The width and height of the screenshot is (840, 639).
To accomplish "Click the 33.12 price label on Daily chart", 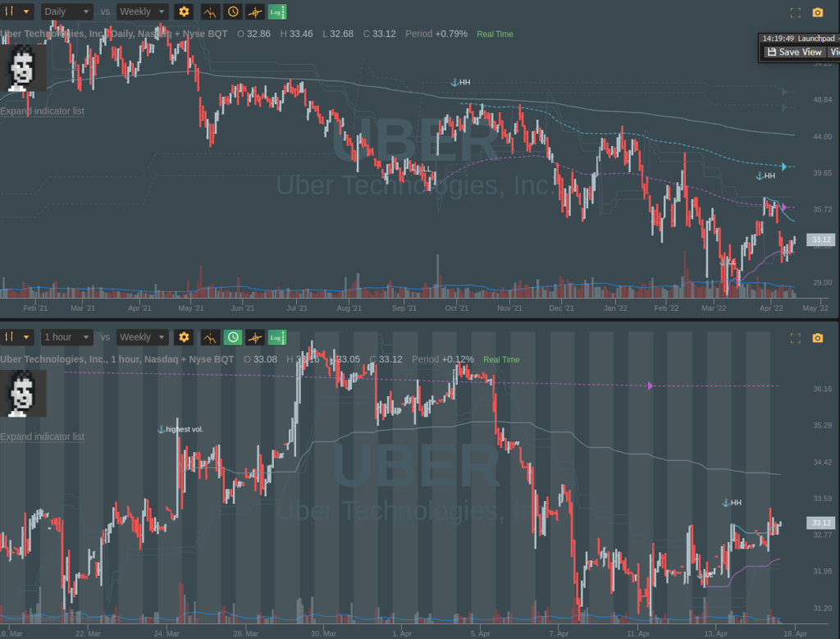I will [x=820, y=240].
